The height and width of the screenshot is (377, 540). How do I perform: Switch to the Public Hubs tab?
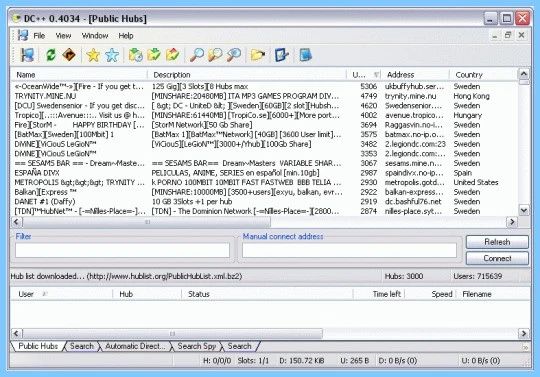point(38,346)
